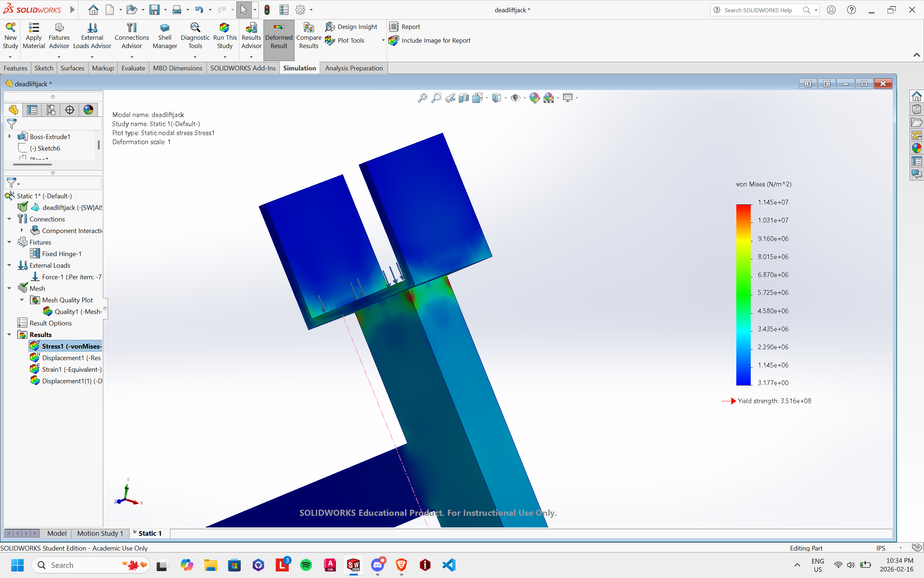Open the Analysis Preparation tab
The image size is (924, 578).
click(354, 68)
